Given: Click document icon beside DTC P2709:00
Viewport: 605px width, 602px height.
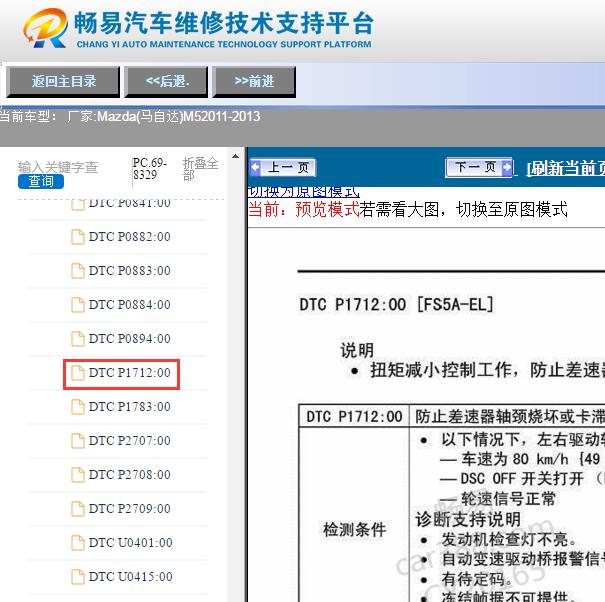Looking at the screenshot, I should point(78,509).
